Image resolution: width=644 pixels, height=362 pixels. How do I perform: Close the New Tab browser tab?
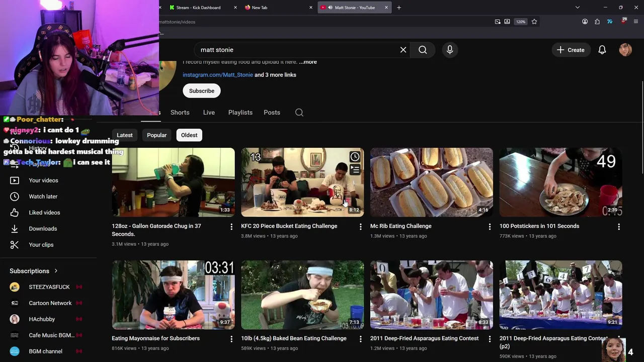coord(310,8)
